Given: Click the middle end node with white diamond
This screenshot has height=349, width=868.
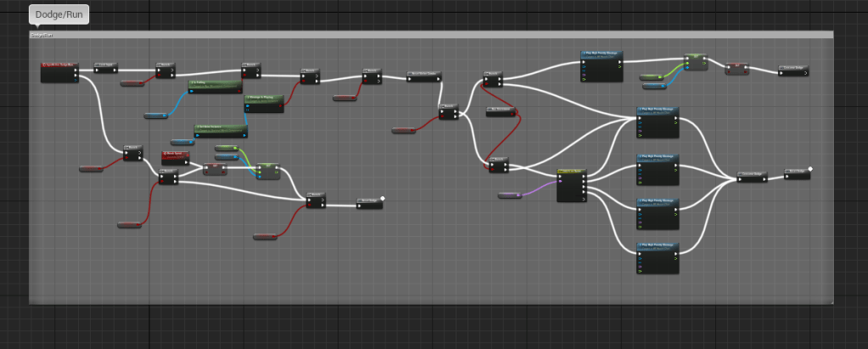Looking at the screenshot, I should tap(370, 203).
